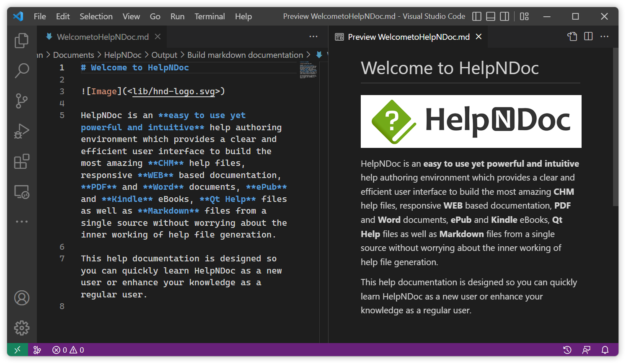Click 'regular user.' text on editor line 7
The image size is (626, 364).
tap(114, 294)
